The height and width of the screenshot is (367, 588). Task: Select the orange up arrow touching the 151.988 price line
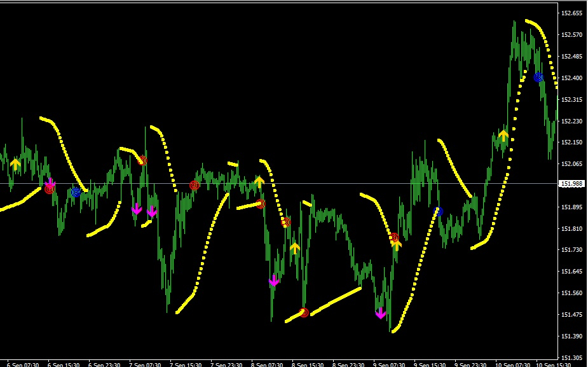tap(259, 183)
